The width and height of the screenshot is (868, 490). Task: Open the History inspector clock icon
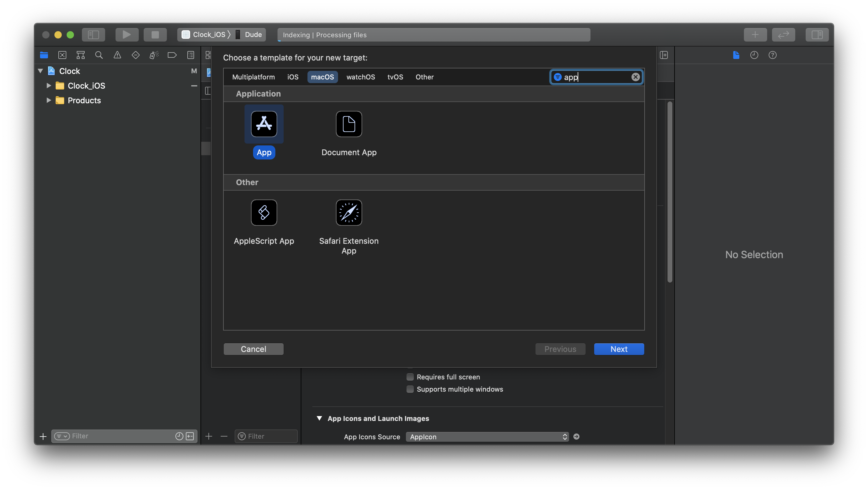(x=754, y=55)
